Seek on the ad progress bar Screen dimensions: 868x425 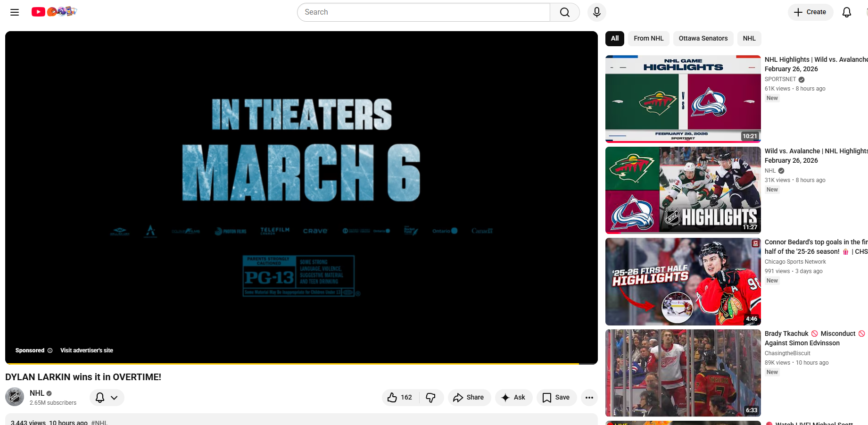tap(301, 364)
